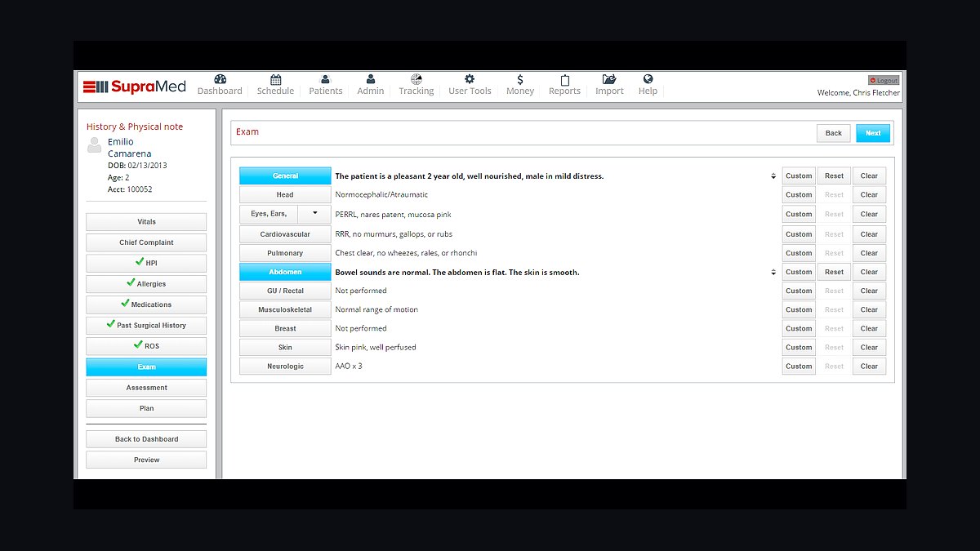Select the HPI section
Image resolution: width=980 pixels, height=551 pixels.
pyautogui.click(x=146, y=263)
